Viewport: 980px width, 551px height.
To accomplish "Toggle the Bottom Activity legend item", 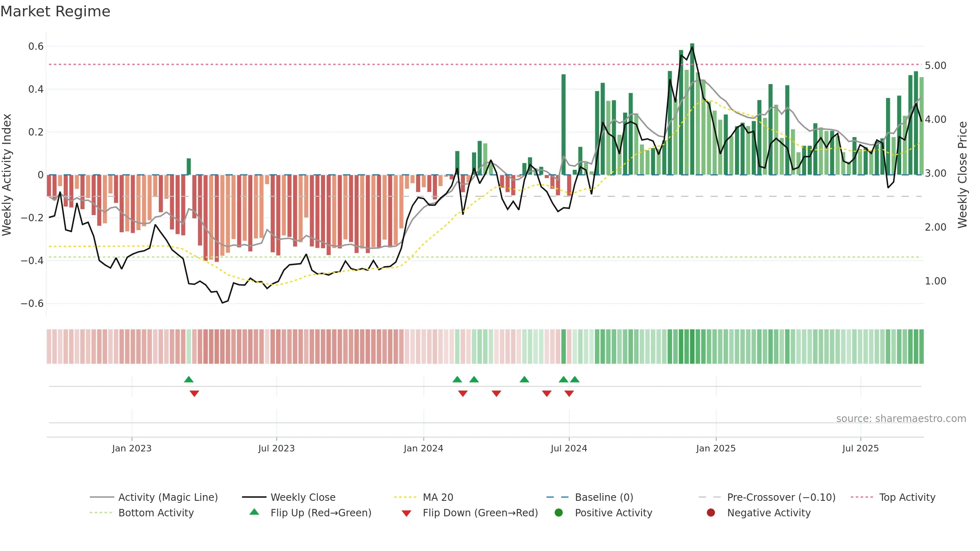I will click(142, 513).
